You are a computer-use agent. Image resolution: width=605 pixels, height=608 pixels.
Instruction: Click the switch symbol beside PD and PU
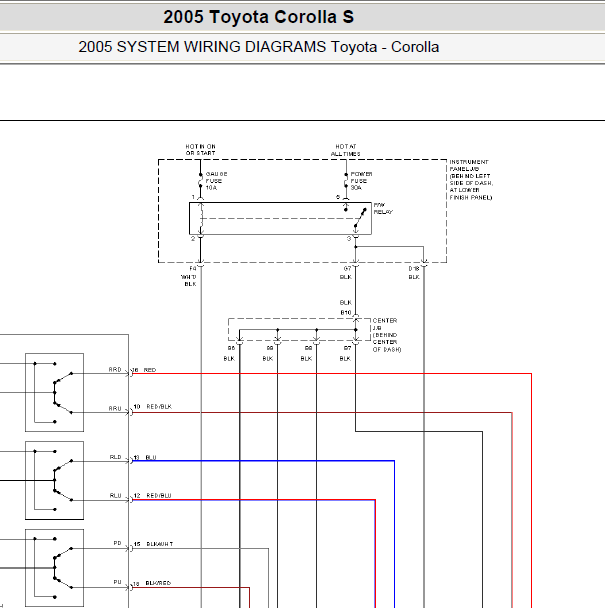pos(54,568)
